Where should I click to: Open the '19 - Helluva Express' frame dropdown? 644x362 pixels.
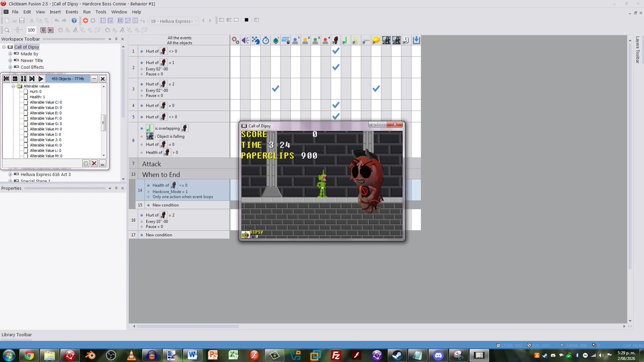point(174,21)
